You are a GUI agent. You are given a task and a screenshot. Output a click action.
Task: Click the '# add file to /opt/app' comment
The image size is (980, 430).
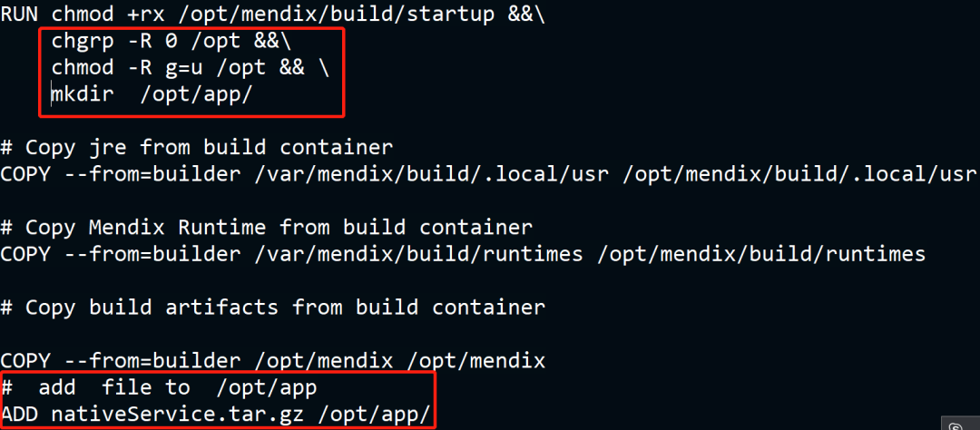pos(158,388)
